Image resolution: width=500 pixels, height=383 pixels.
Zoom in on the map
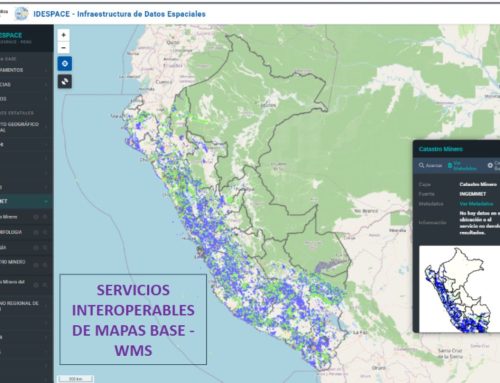pyautogui.click(x=64, y=35)
